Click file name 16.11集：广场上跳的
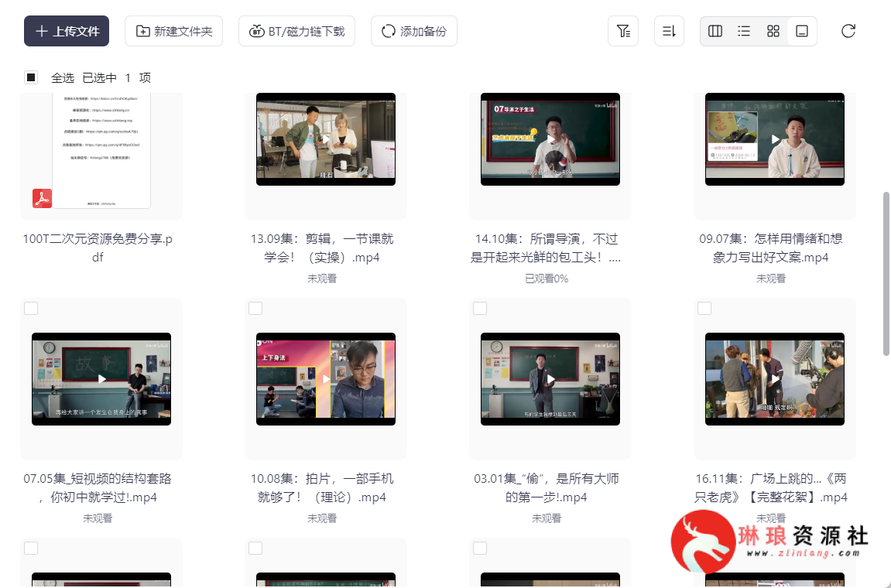 click(770, 487)
